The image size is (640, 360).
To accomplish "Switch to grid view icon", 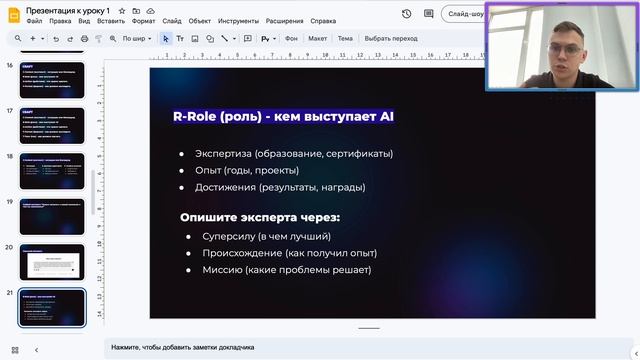I will pos(15,350).
